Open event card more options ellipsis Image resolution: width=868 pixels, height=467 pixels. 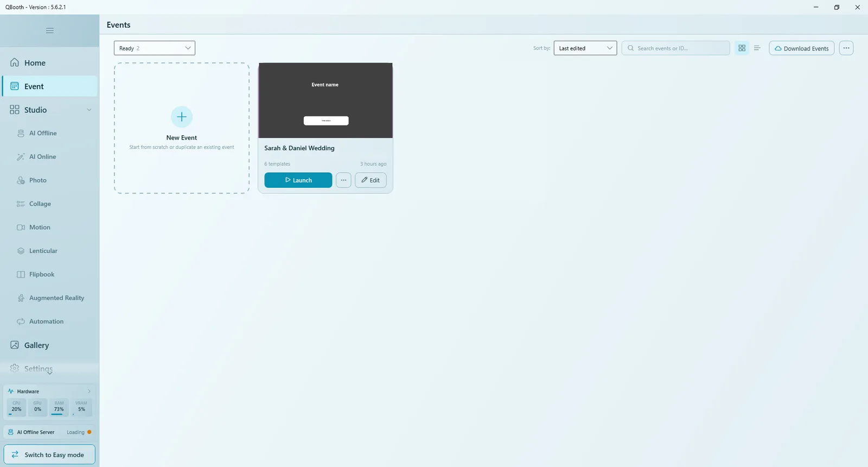(x=343, y=180)
